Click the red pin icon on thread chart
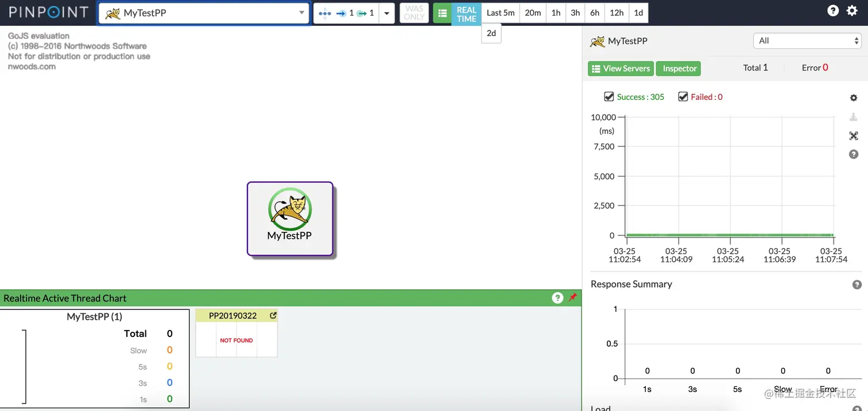The height and width of the screenshot is (411, 868). 572,297
